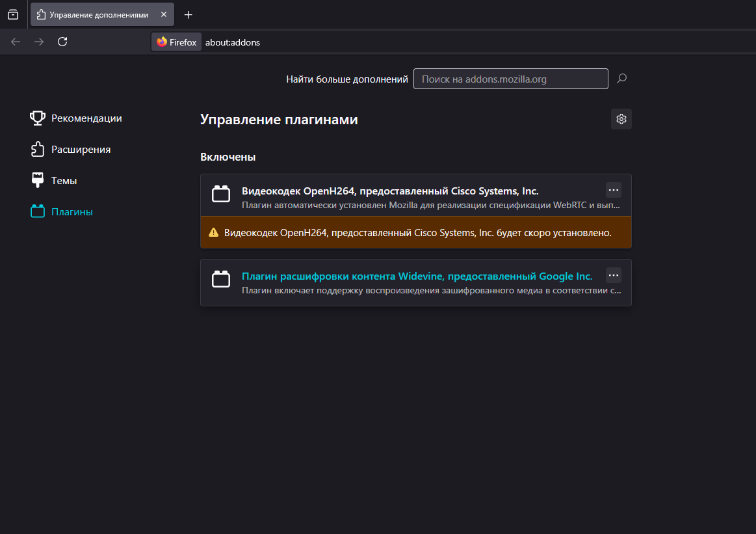The image size is (756, 534).
Task: Focus the about:addons address bar
Action: pos(390,42)
